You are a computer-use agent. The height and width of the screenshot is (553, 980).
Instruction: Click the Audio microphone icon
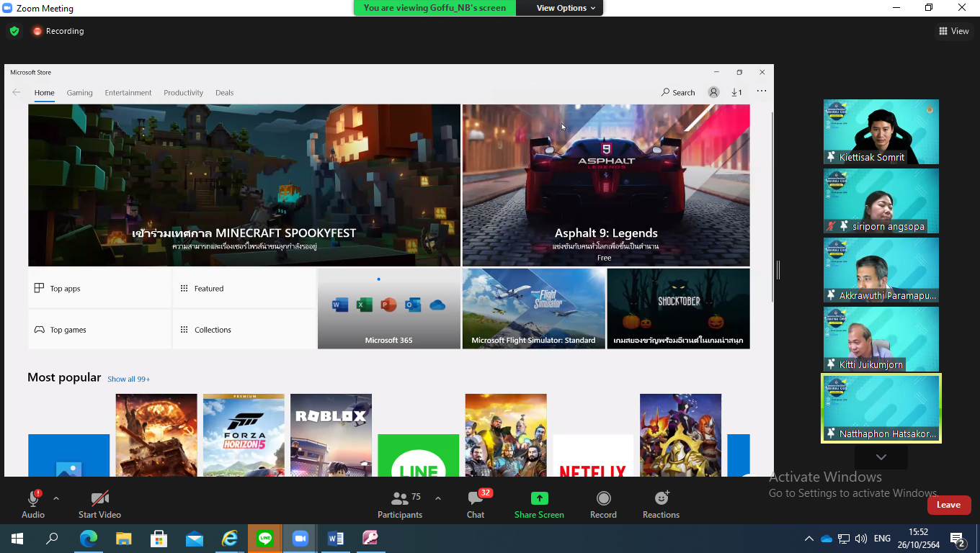(33, 498)
